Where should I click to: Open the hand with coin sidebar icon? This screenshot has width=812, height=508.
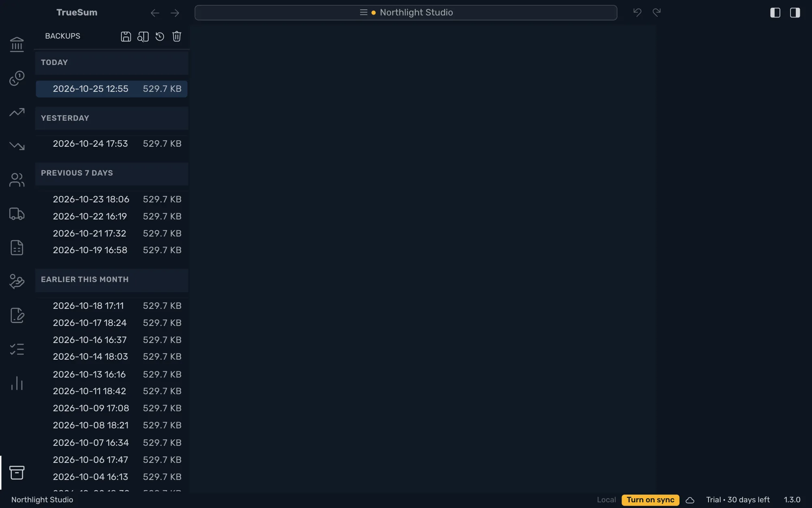17,282
